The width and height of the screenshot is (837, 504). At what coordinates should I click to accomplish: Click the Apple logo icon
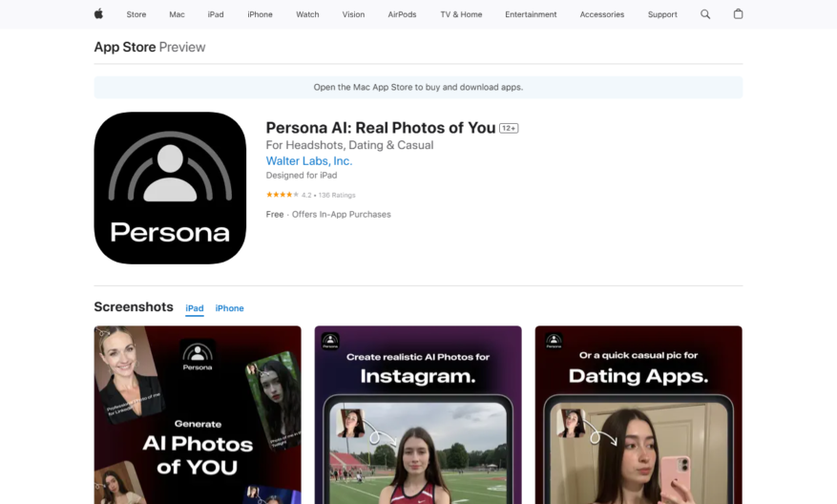click(x=98, y=14)
